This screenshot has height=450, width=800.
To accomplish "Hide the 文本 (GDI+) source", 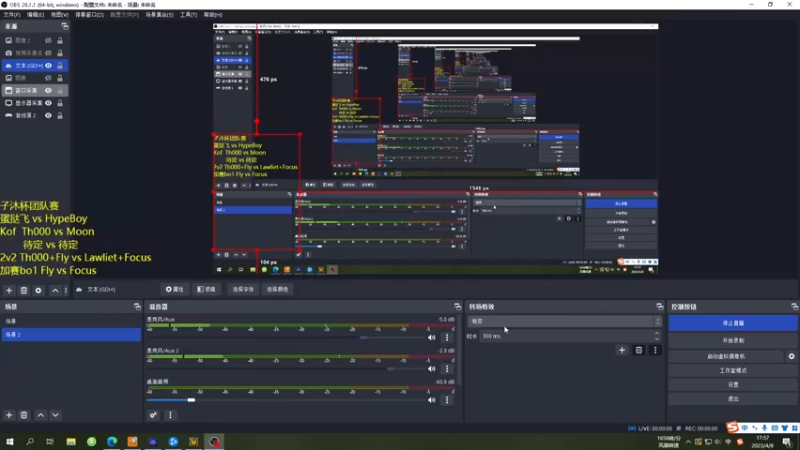I will click(x=48, y=65).
